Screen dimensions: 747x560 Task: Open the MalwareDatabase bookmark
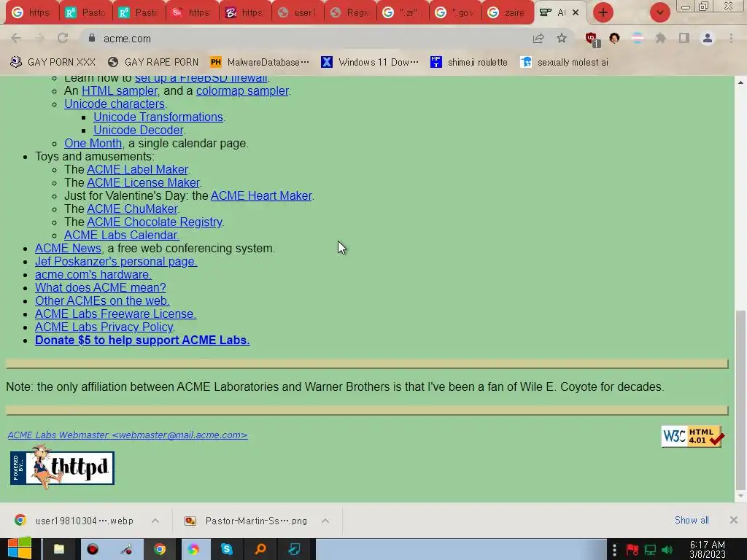click(260, 63)
